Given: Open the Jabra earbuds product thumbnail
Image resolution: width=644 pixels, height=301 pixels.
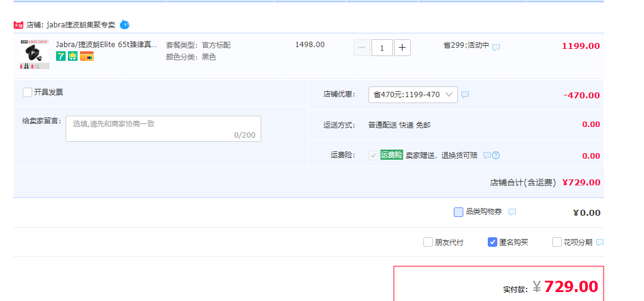Looking at the screenshot, I should click(x=35, y=54).
